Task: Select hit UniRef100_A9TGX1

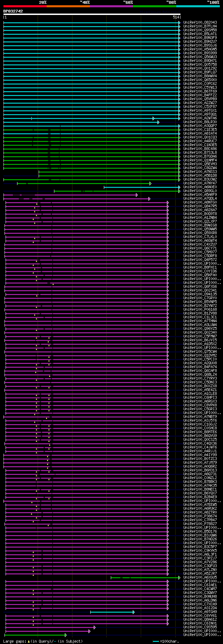Action: 200,110
